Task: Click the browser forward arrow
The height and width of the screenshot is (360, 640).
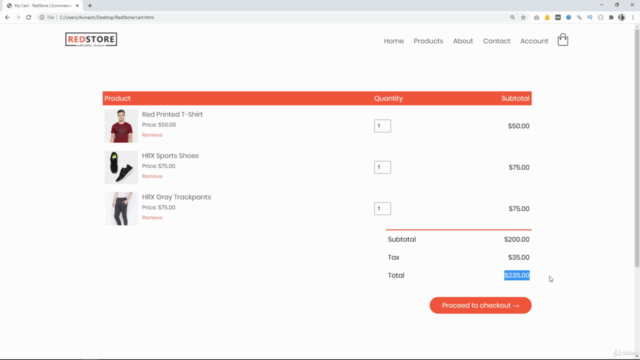Action: point(18,18)
